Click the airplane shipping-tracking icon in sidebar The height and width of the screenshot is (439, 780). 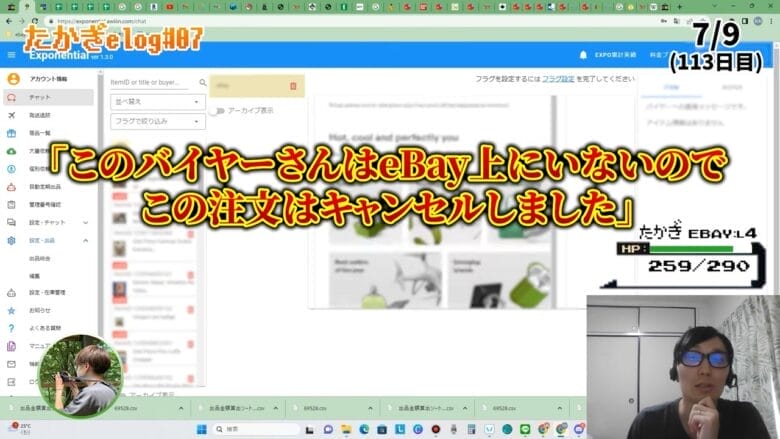pos(11,115)
